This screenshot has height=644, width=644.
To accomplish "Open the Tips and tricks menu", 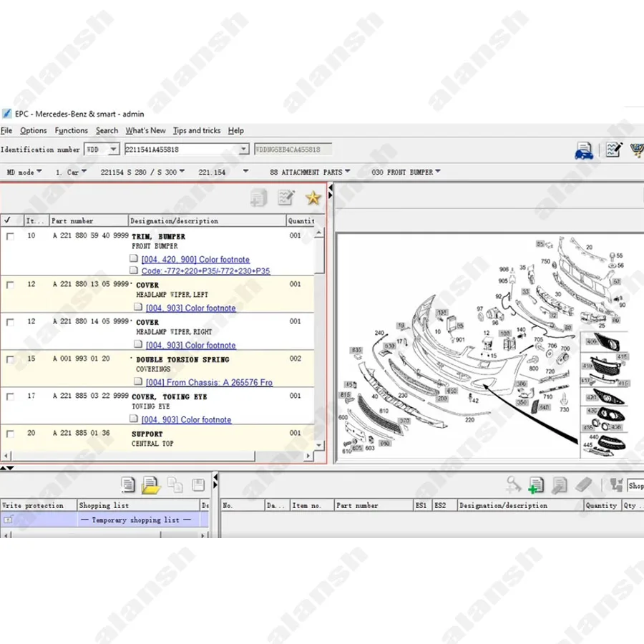I will point(197,131).
